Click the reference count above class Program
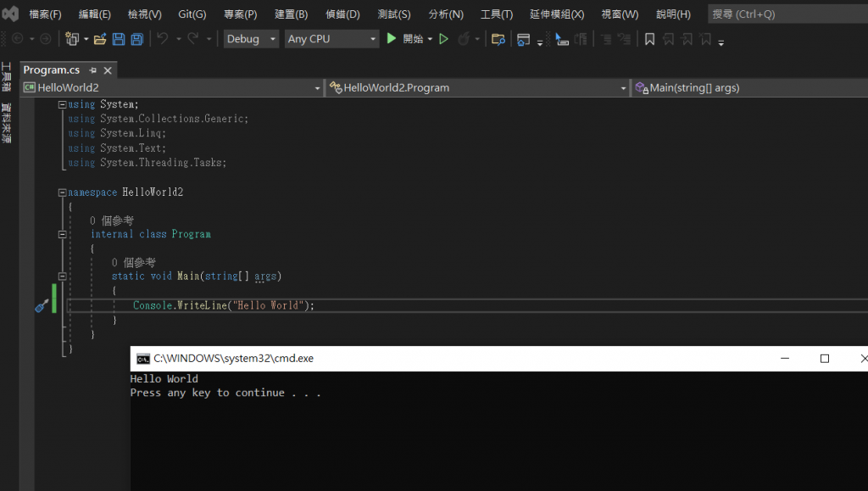The image size is (868, 491). [x=112, y=220]
